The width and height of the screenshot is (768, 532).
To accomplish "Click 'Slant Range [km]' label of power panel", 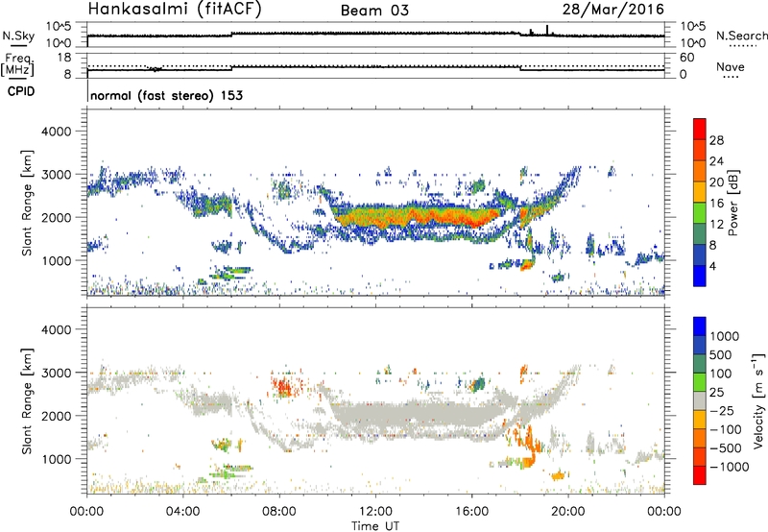I will (27, 203).
